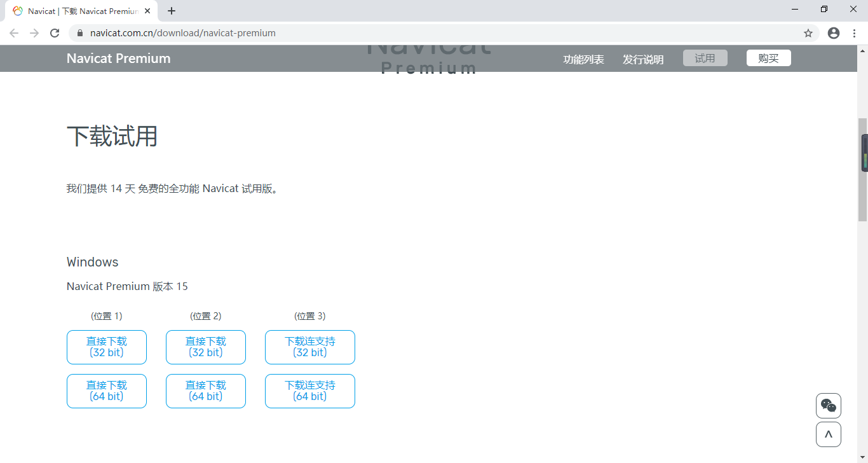868x463 pixels.
Task: Reload the page with the refresh icon
Action: [x=55, y=33]
